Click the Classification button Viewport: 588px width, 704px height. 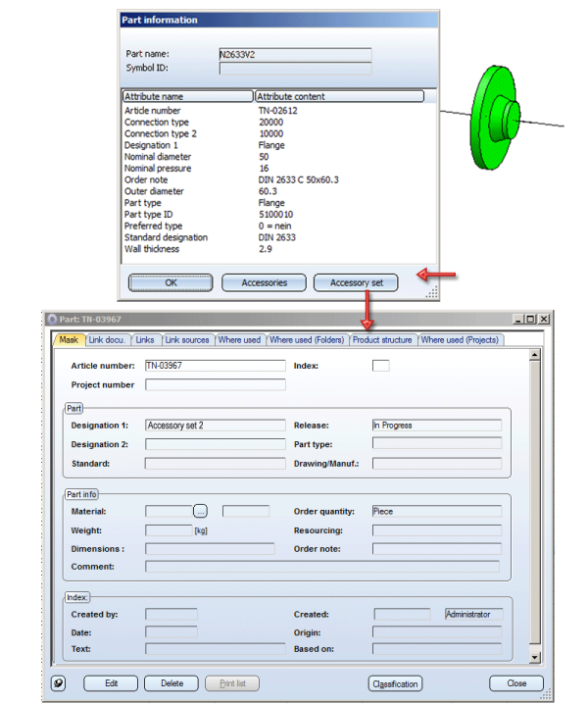click(x=395, y=683)
